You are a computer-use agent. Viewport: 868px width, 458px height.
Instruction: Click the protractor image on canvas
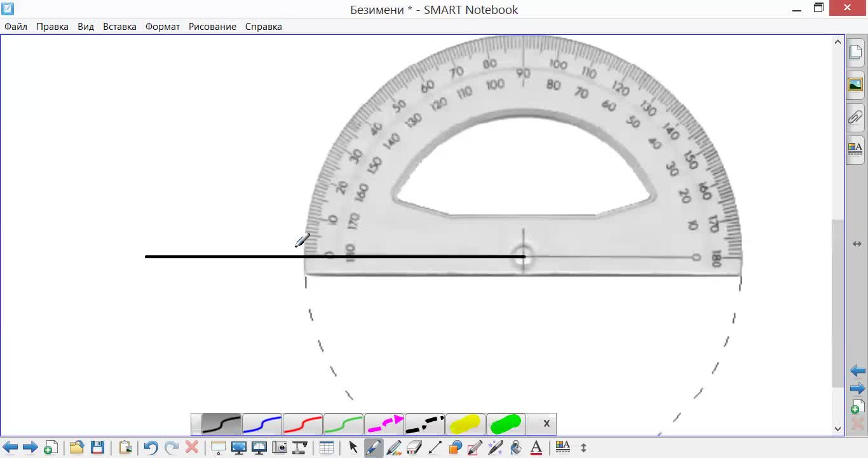(523, 156)
